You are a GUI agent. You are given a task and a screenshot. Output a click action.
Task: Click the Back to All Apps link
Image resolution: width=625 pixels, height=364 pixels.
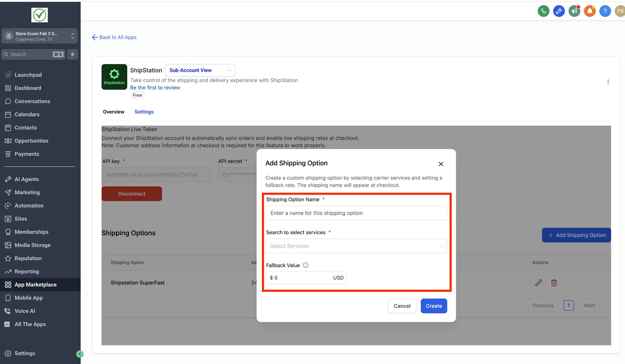click(114, 37)
